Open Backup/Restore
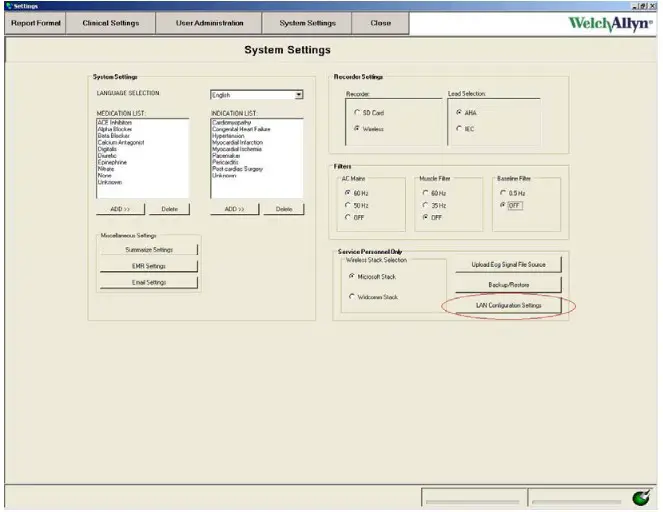The height and width of the screenshot is (512, 663). [508, 285]
